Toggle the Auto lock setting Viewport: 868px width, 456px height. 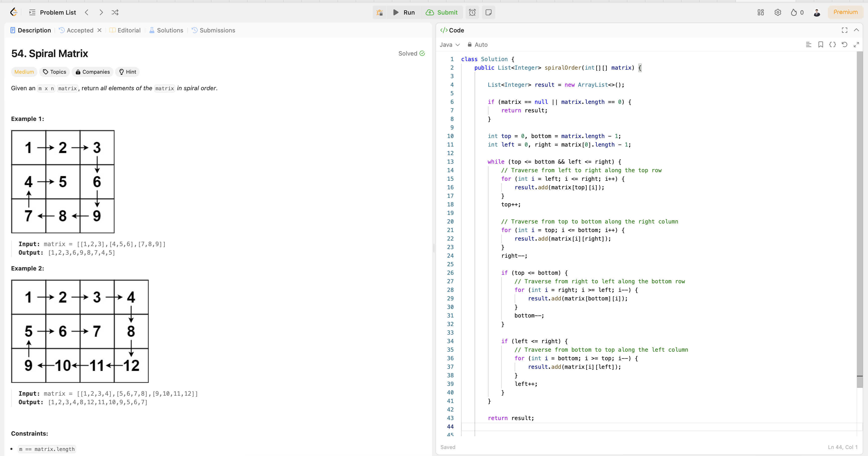477,44
